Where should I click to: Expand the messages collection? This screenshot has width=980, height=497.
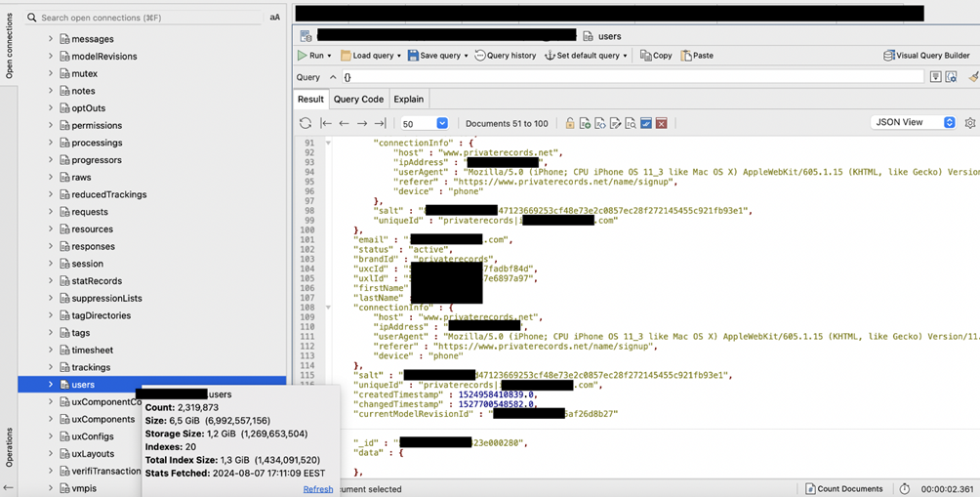(x=51, y=39)
